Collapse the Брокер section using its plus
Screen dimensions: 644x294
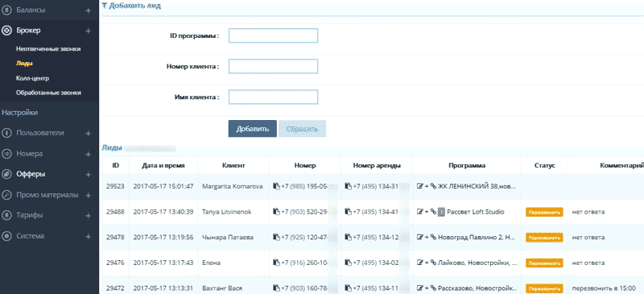(x=88, y=31)
